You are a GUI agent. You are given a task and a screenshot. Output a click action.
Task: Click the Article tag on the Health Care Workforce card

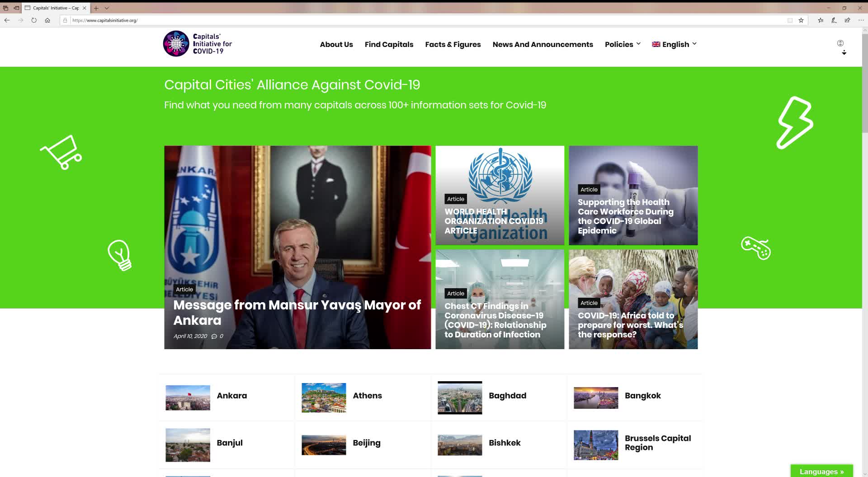pos(589,190)
